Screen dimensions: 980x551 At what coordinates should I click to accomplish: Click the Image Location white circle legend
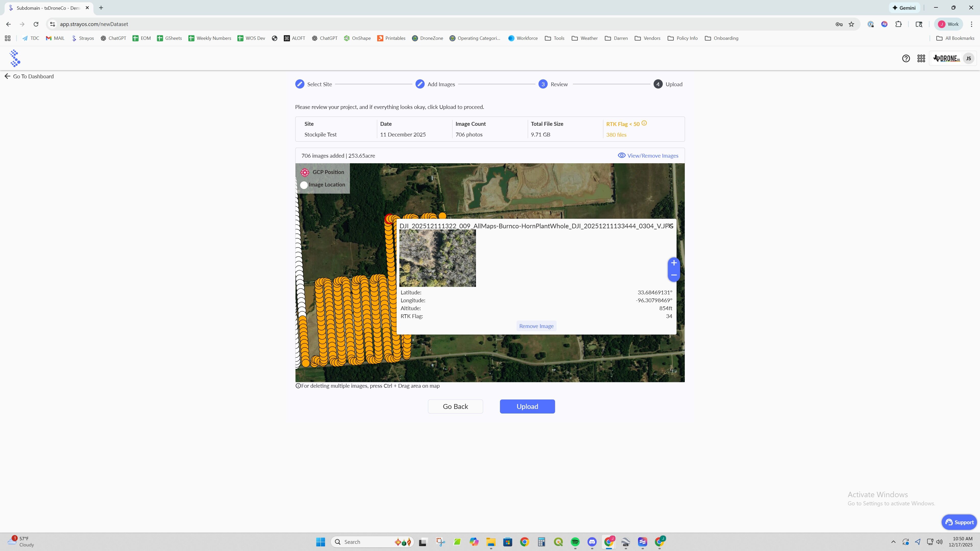tap(304, 185)
